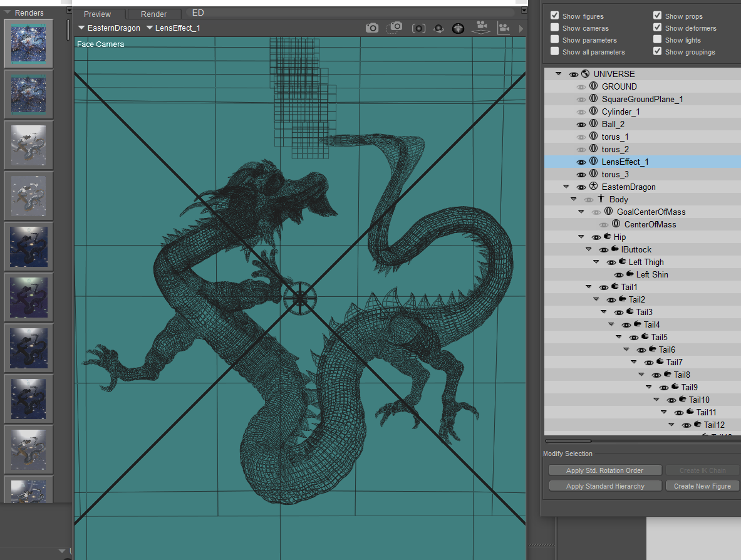The image size is (741, 560).
Task: Click the camera over ground plane icon
Action: click(x=481, y=28)
